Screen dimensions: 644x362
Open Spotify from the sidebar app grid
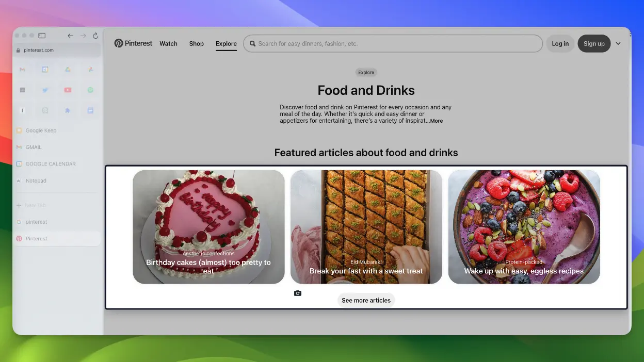[x=90, y=90]
